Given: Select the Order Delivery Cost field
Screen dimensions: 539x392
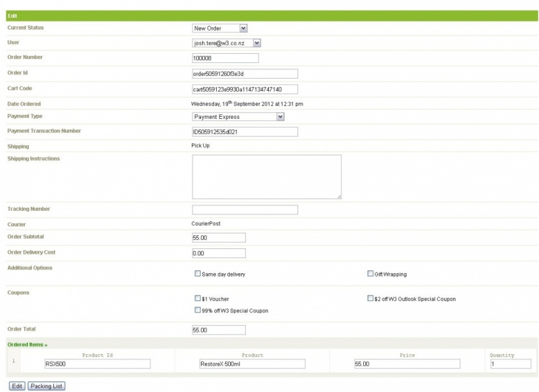Looking at the screenshot, I should point(219,253).
